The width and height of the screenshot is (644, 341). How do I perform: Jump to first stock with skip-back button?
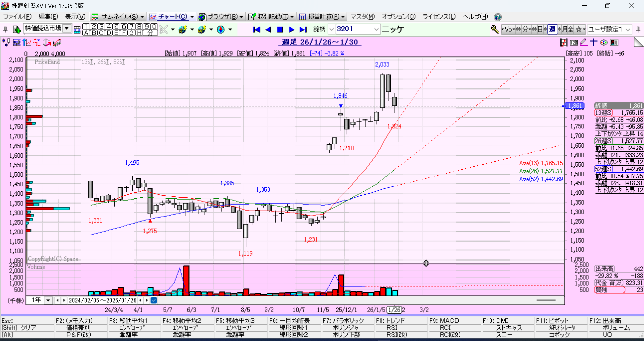257,30
